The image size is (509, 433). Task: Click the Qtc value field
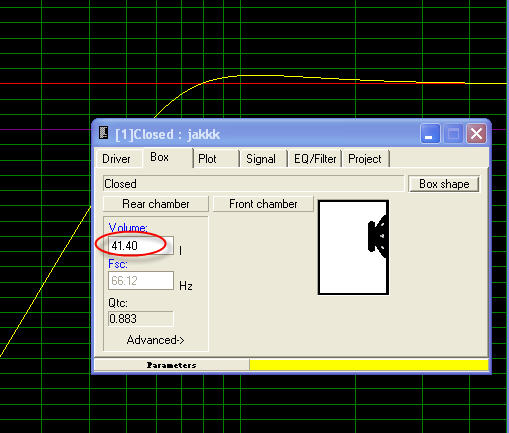pyautogui.click(x=140, y=319)
